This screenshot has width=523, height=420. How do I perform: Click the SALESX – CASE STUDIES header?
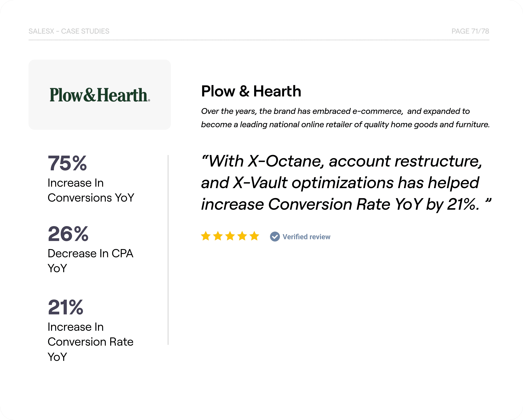click(69, 31)
